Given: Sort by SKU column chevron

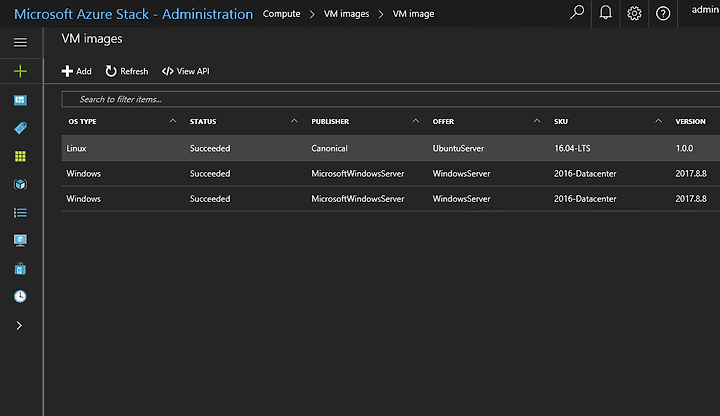Looking at the screenshot, I should (658, 121).
